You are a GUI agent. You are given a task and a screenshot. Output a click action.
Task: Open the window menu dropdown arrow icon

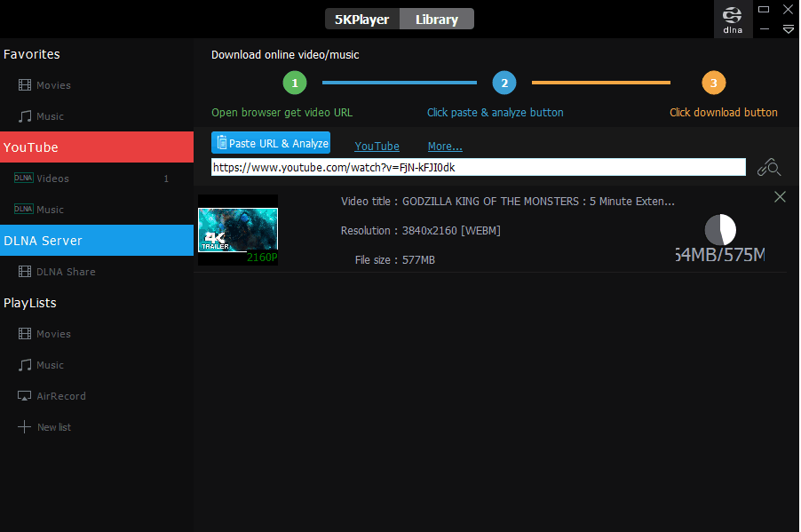pyautogui.click(x=789, y=29)
